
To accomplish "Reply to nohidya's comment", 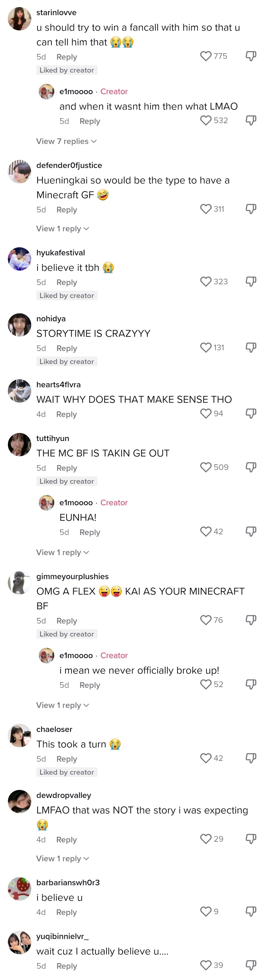I will coord(67,349).
